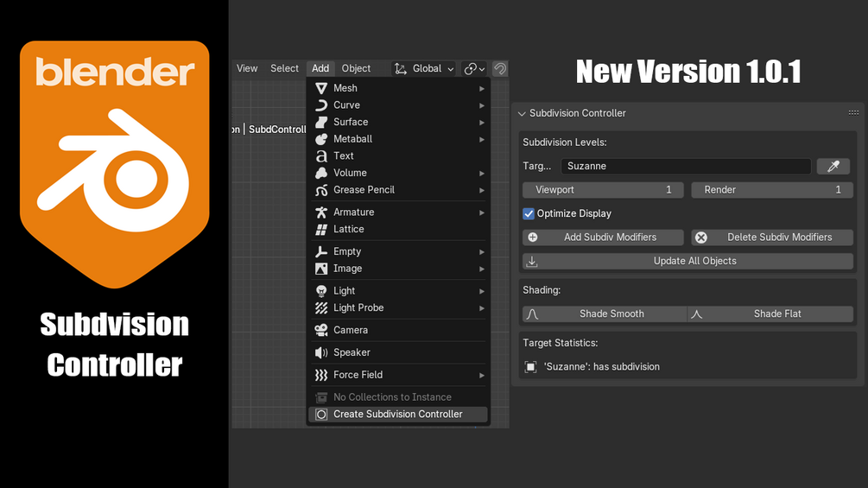Click the Light Probe icon
The width and height of the screenshot is (868, 488).
click(321, 307)
